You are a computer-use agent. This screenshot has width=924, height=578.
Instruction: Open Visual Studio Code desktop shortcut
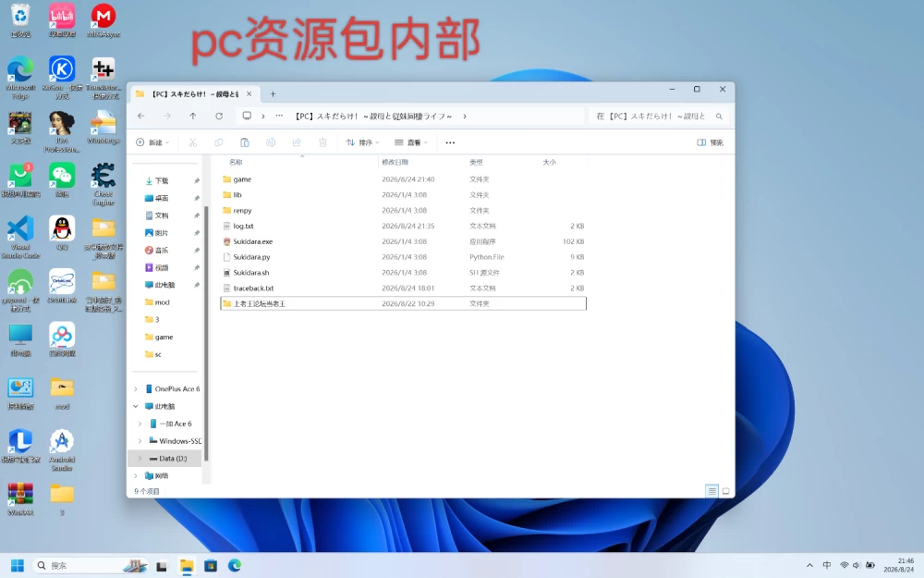pyautogui.click(x=20, y=237)
